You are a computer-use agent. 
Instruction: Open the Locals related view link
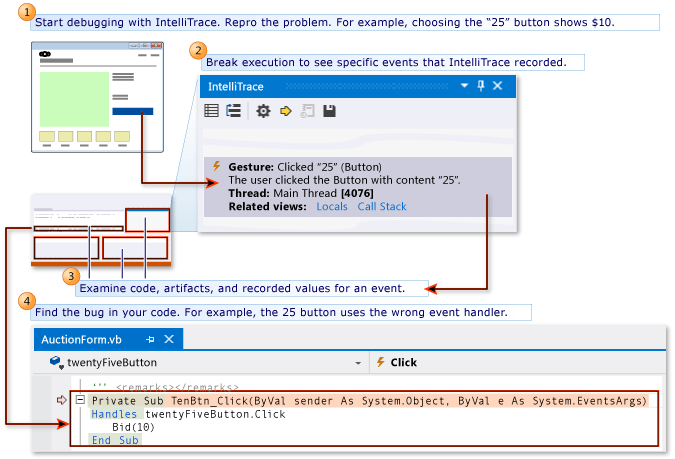point(332,207)
